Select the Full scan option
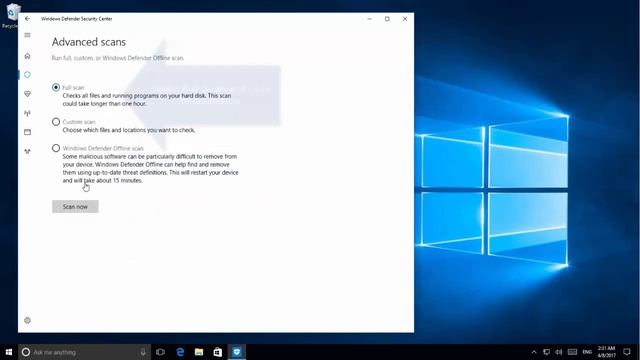Image resolution: width=640 pixels, height=360 pixels. pos(56,87)
